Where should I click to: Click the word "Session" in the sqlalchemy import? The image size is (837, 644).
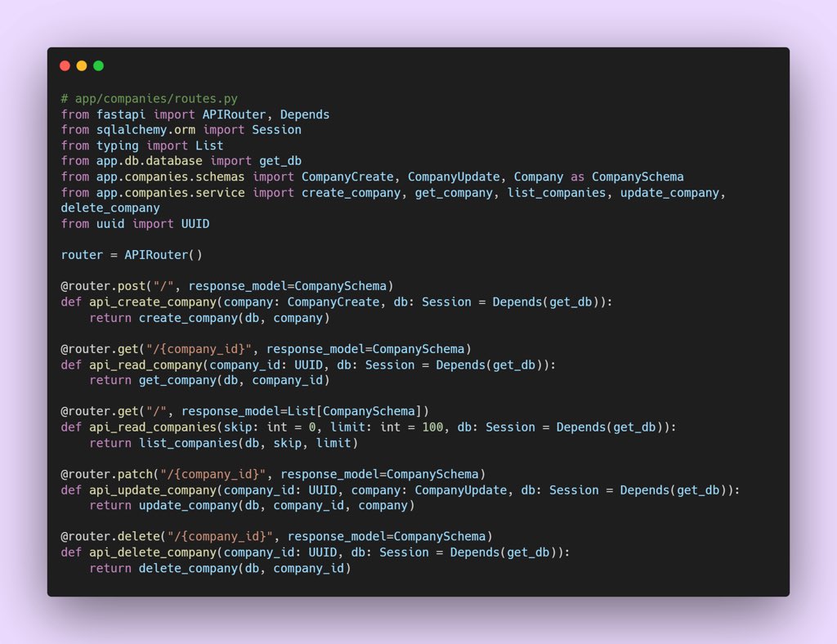(276, 130)
